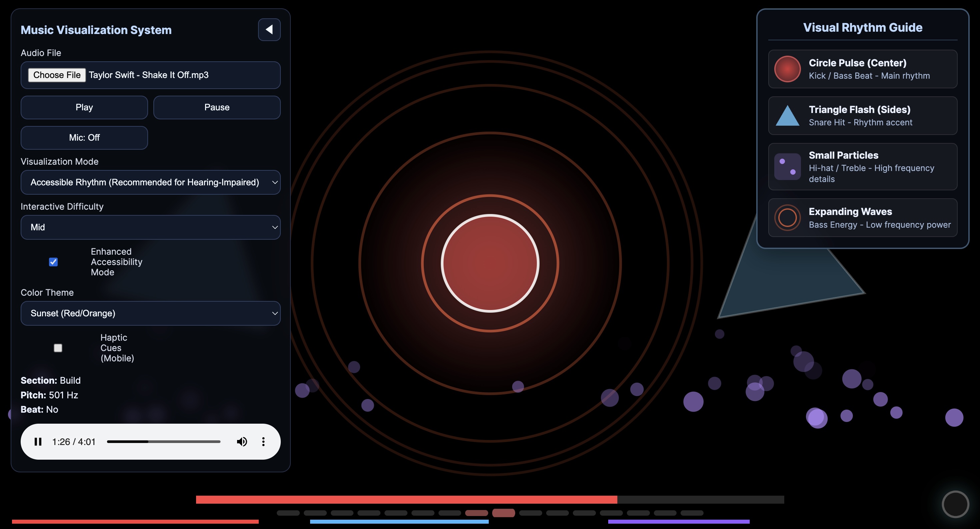This screenshot has height=529, width=980.
Task: Disable Enhanced Accessibility Mode checkbox
Action: tap(53, 262)
